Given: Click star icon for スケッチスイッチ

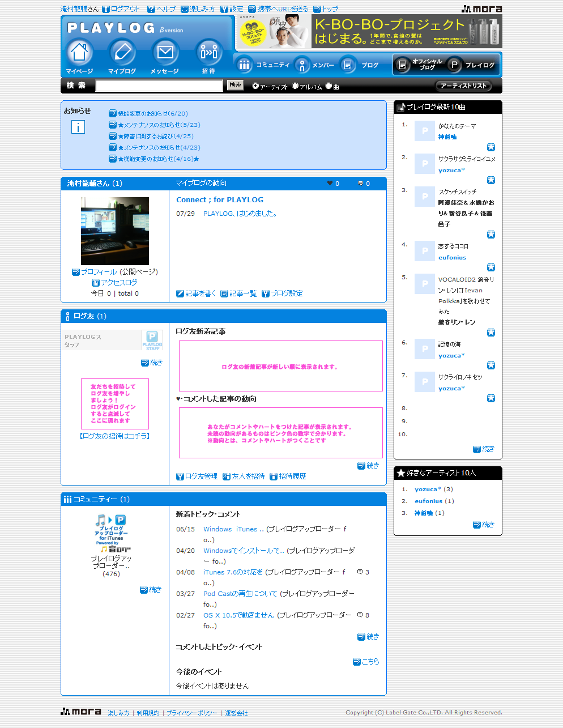Looking at the screenshot, I should pos(491,235).
